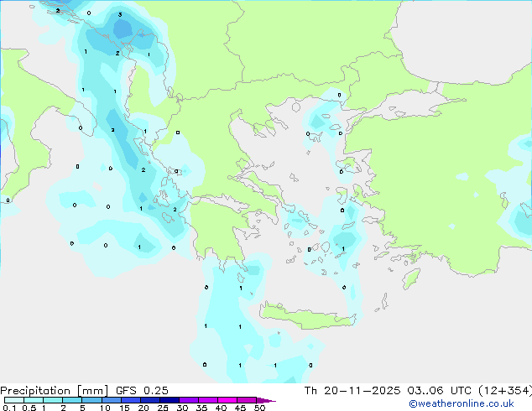Click the 'Precipitation [mm]' title text
Image resolution: width=532 pixels, height=411 pixels.
click(x=55, y=391)
